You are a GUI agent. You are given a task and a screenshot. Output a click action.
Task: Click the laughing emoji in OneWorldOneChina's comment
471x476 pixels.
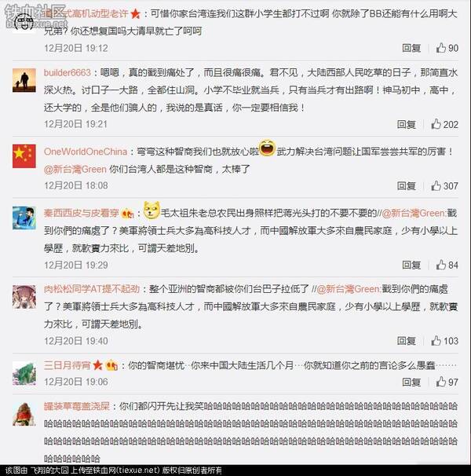267,148
